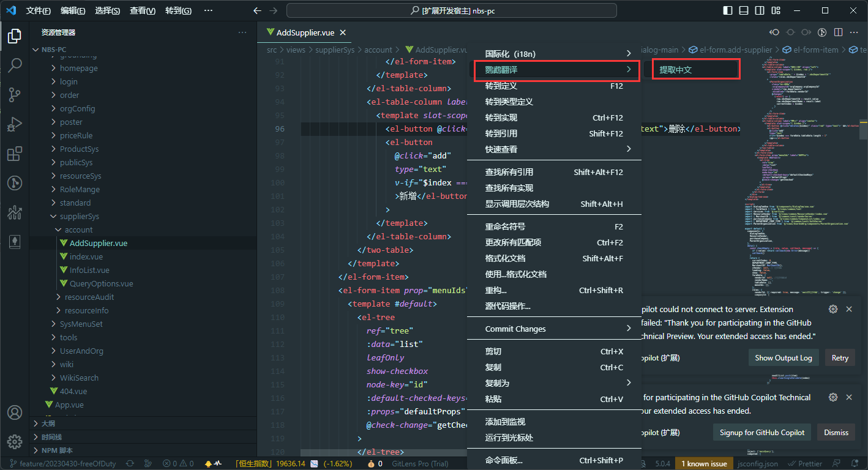
Task: Expand the 大纲 outline section
Action: click(x=143, y=423)
